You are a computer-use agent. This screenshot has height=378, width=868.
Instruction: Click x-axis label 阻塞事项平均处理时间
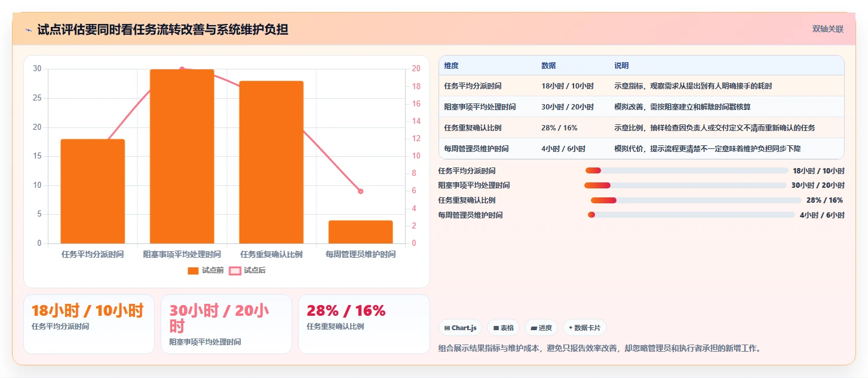tap(182, 254)
